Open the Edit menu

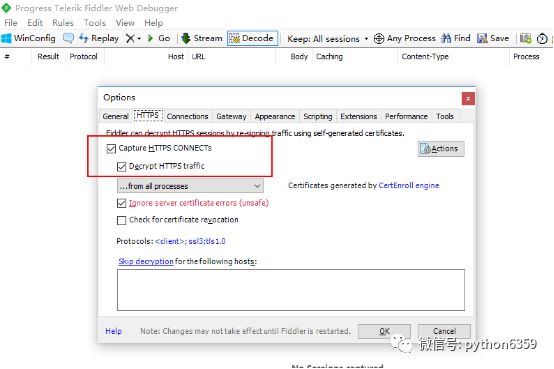(35, 23)
